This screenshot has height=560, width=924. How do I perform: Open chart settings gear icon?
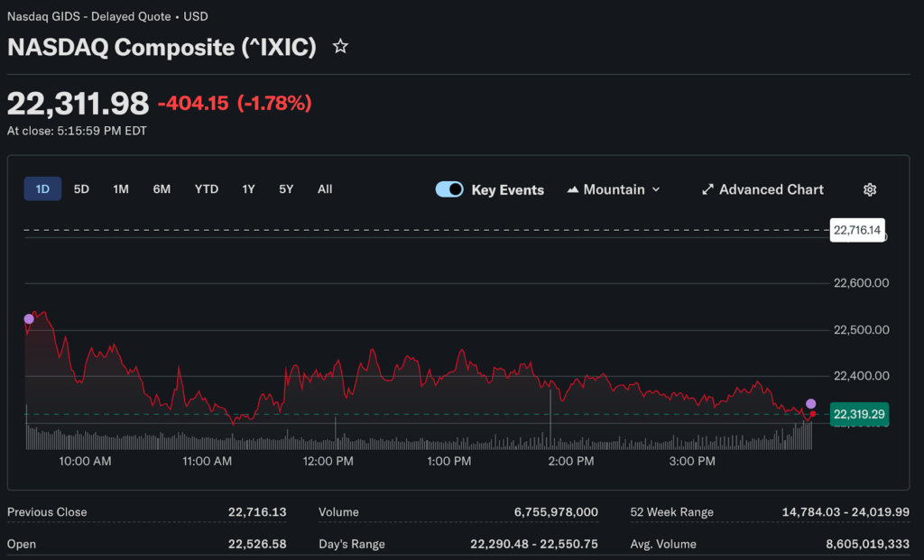[870, 189]
